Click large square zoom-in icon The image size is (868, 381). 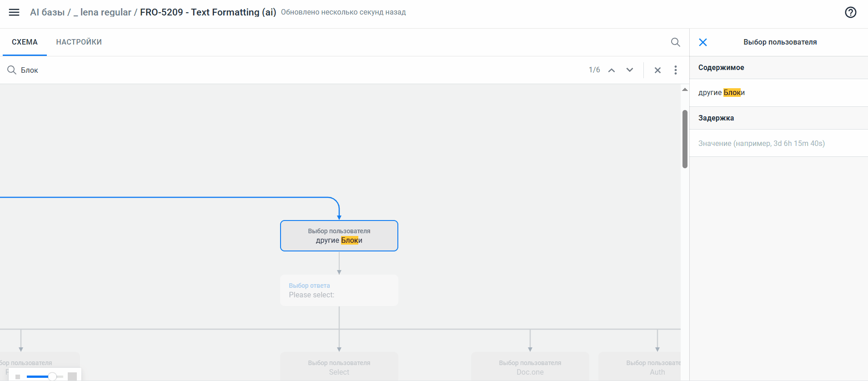(x=72, y=376)
